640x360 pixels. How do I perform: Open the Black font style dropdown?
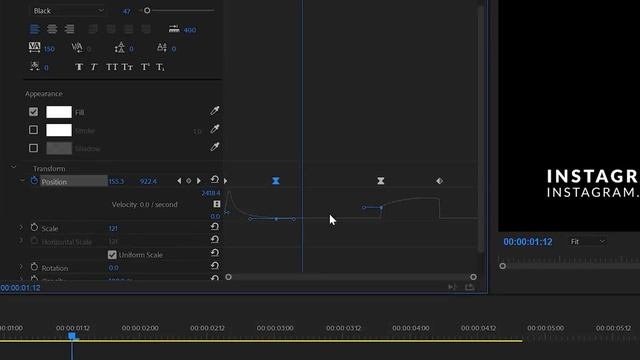[68, 11]
